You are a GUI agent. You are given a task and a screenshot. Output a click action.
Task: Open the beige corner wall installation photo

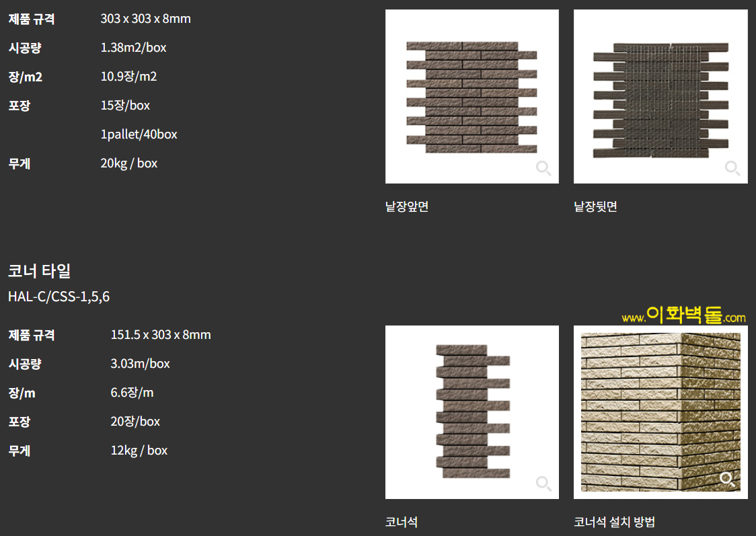click(x=660, y=411)
